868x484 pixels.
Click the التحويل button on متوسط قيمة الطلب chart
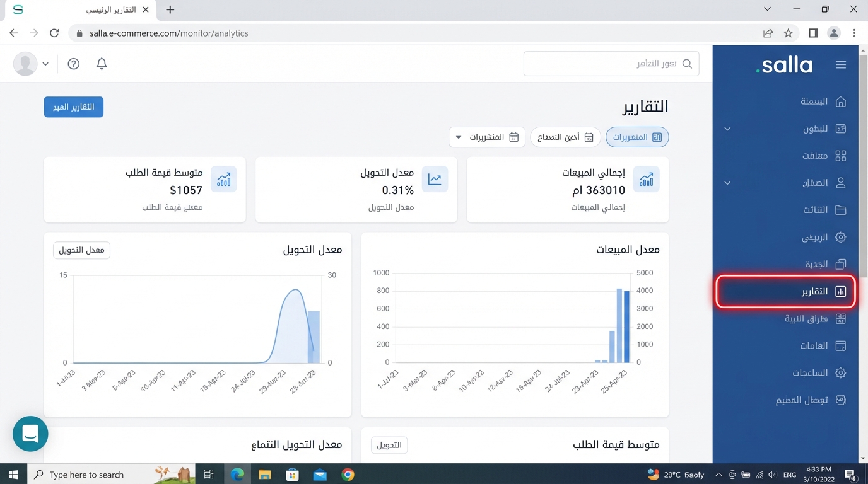coord(389,444)
